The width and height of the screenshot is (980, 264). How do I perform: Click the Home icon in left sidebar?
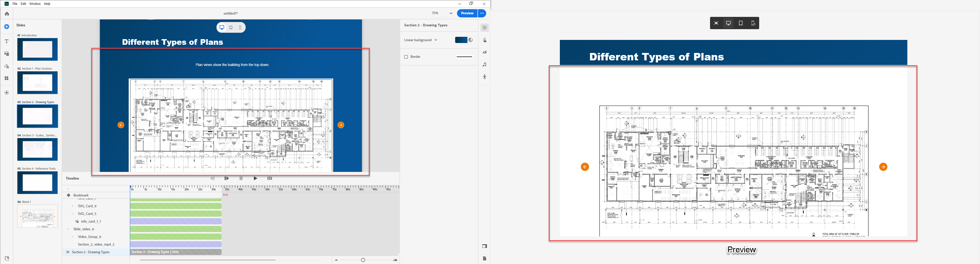pos(7,14)
